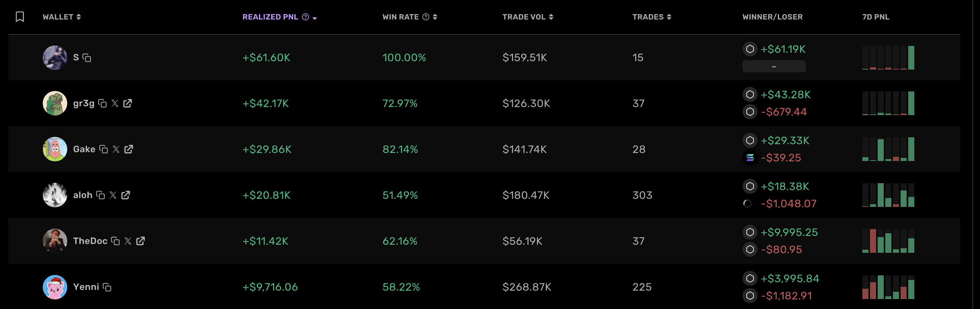Open external link for TheDoc wallet

[141, 241]
